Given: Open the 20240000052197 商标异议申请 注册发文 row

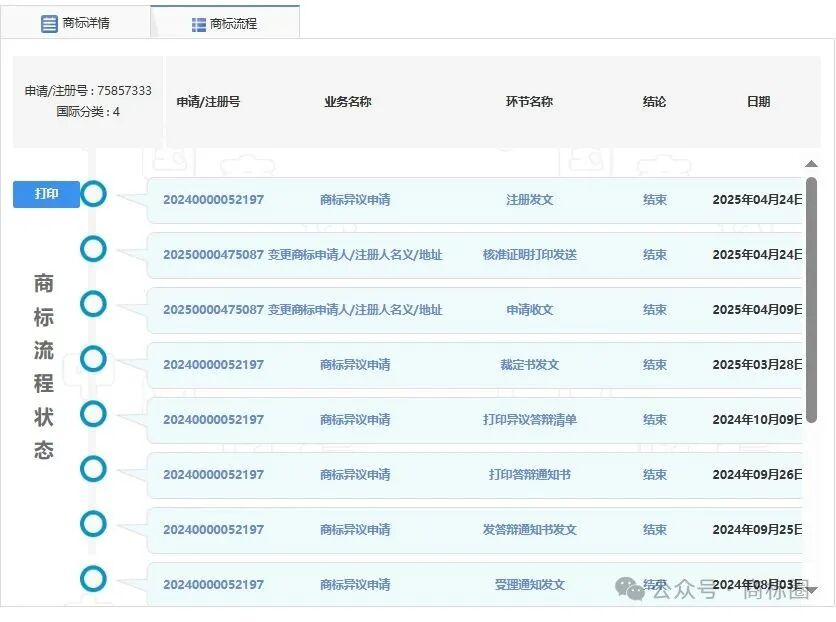Looking at the screenshot, I should click(480, 199).
